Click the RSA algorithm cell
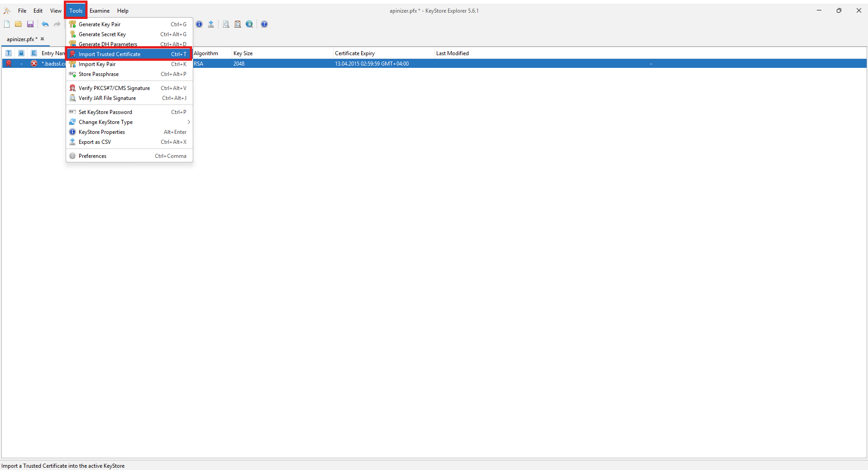Screen dimensions: 868x470 point(212,64)
